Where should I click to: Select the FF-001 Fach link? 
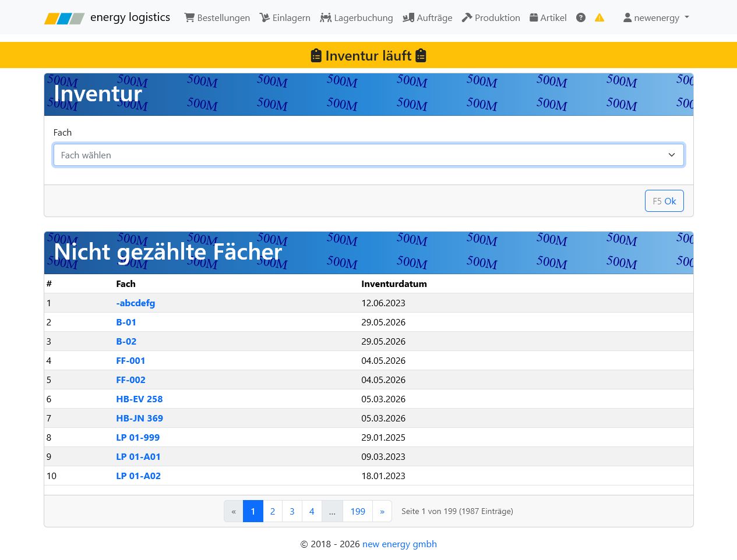(x=131, y=360)
